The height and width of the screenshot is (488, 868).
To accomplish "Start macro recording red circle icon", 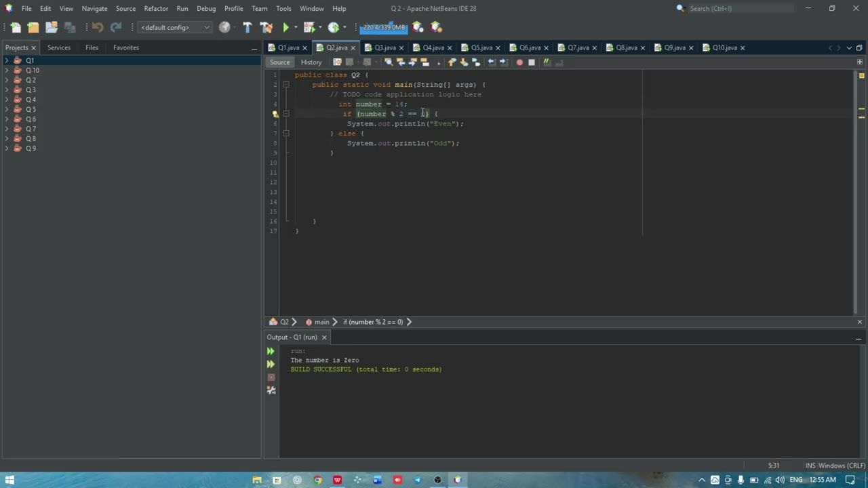I will coord(519,62).
